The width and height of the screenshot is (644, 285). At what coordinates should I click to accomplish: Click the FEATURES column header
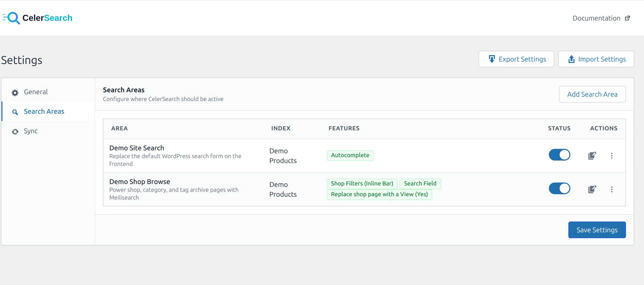click(344, 128)
